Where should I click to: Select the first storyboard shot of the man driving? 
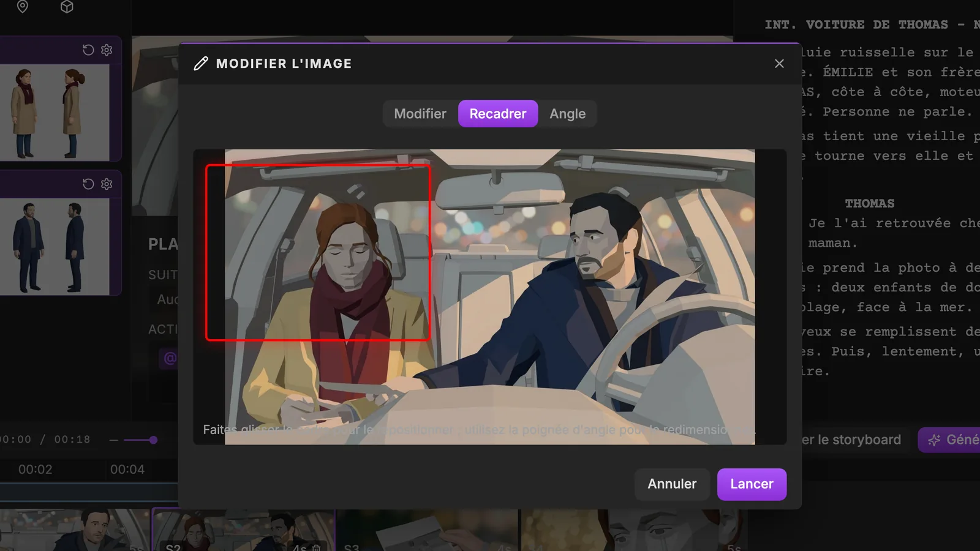75,530
